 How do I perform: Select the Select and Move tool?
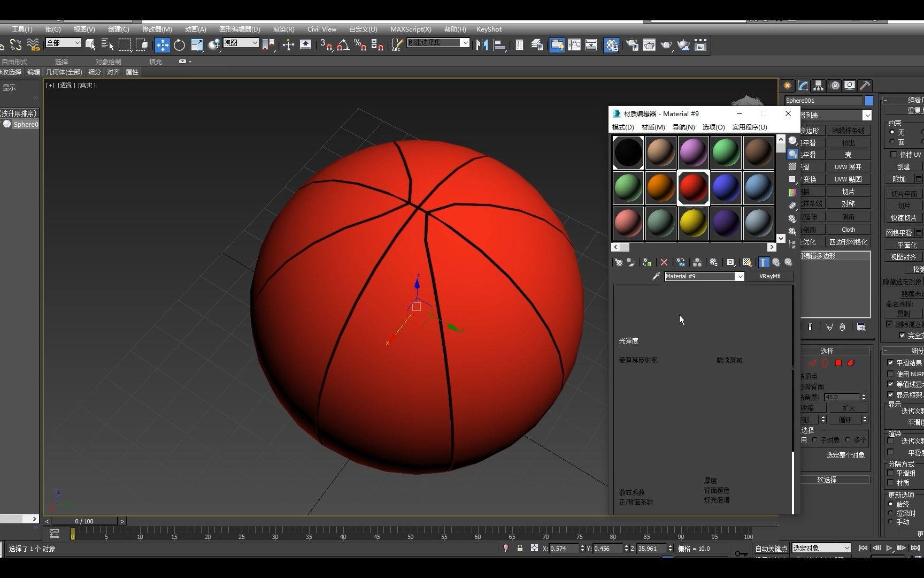click(163, 45)
